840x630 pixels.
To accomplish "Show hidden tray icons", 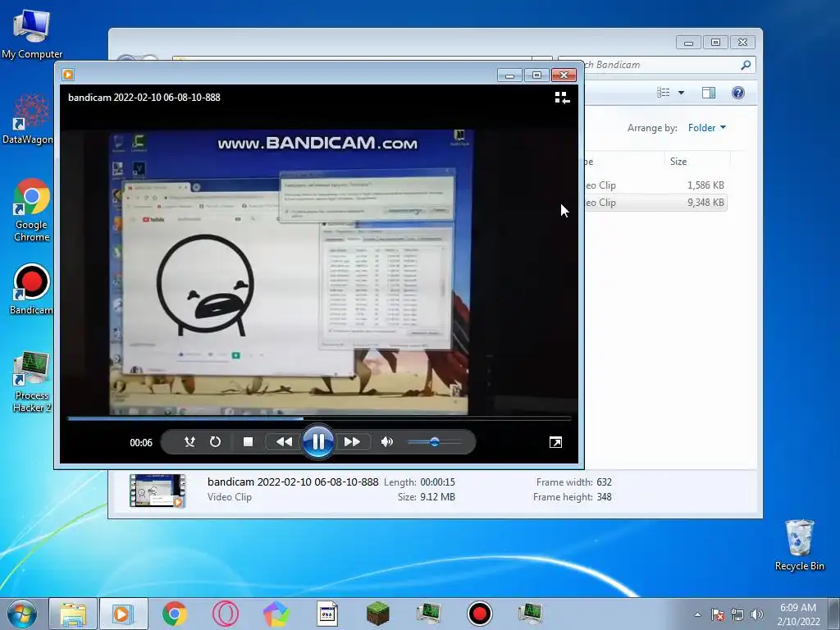I will (x=697, y=614).
